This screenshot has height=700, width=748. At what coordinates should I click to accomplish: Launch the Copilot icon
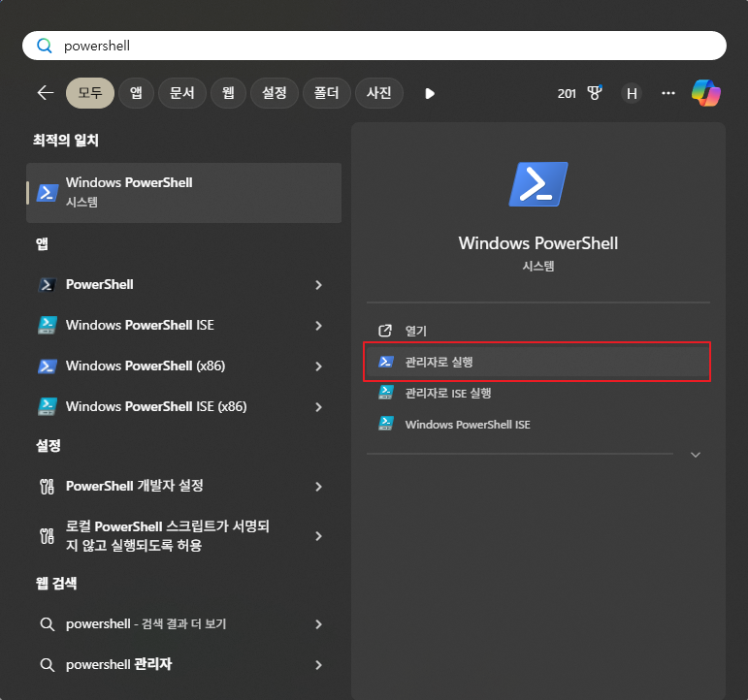point(706,93)
